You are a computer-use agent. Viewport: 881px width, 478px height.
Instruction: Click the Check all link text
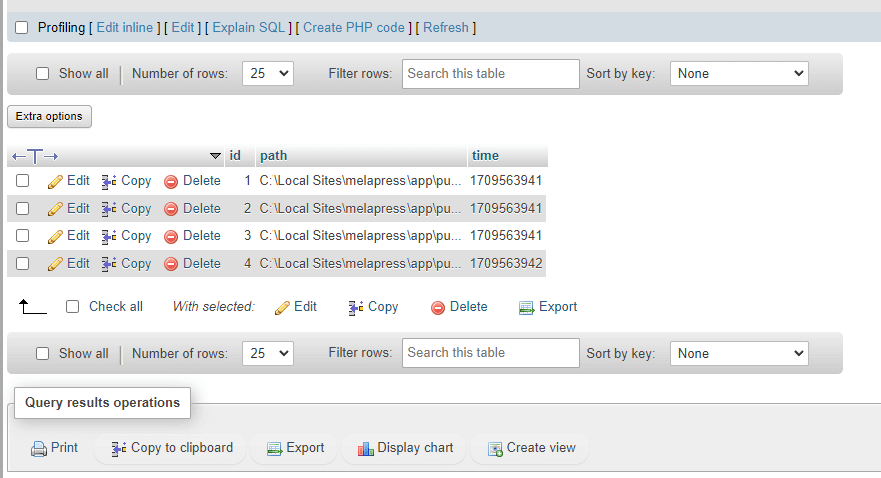tap(116, 307)
